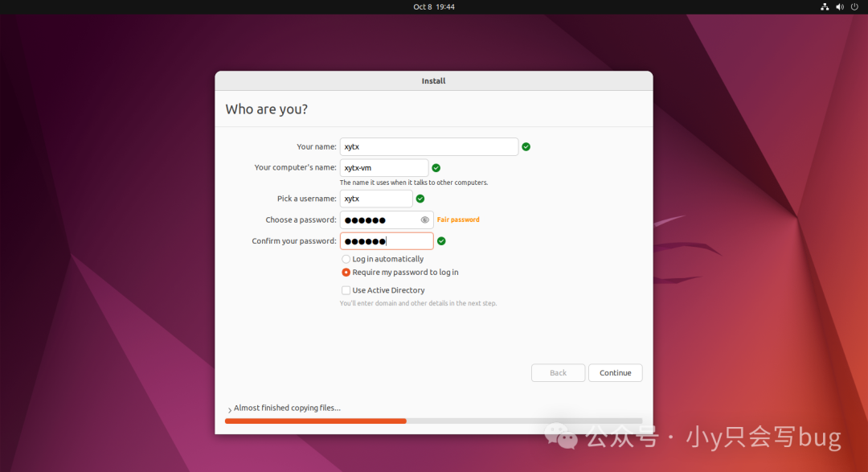Click the Pick a username field
The height and width of the screenshot is (472, 868).
(376, 199)
